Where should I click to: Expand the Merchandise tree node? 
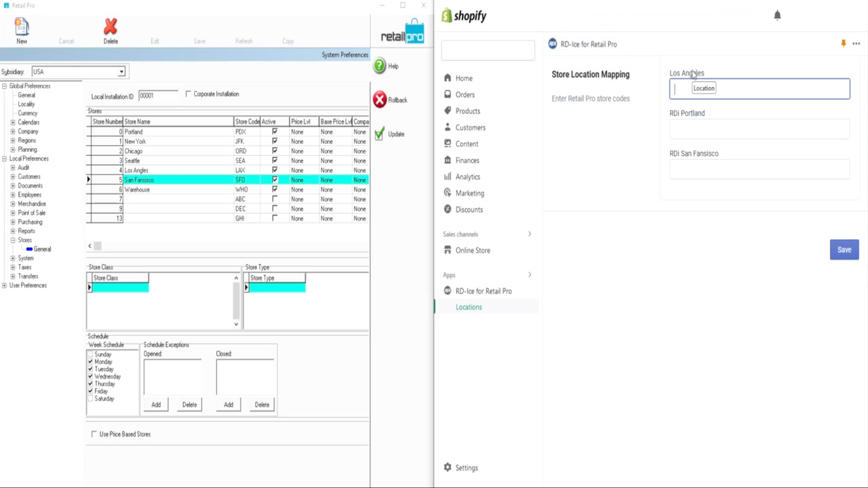13,203
